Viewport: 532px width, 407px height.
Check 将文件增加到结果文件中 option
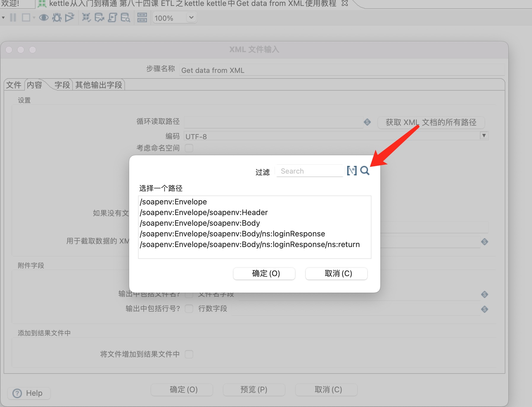[189, 354]
